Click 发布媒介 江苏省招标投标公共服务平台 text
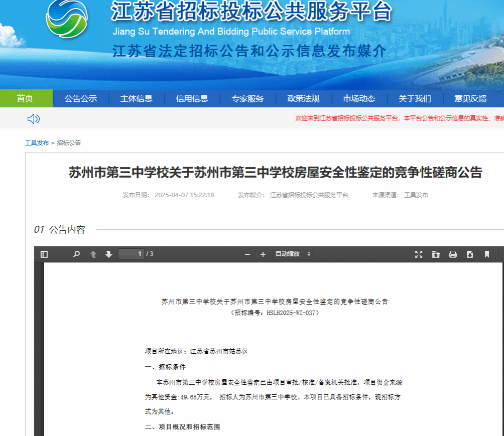The height and width of the screenshot is (436, 504). tap(293, 195)
